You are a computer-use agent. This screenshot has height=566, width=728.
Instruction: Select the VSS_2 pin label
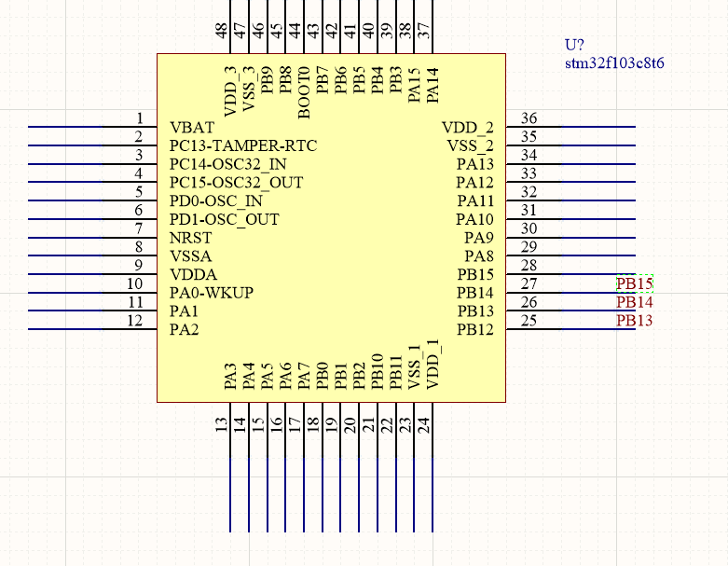(x=471, y=146)
